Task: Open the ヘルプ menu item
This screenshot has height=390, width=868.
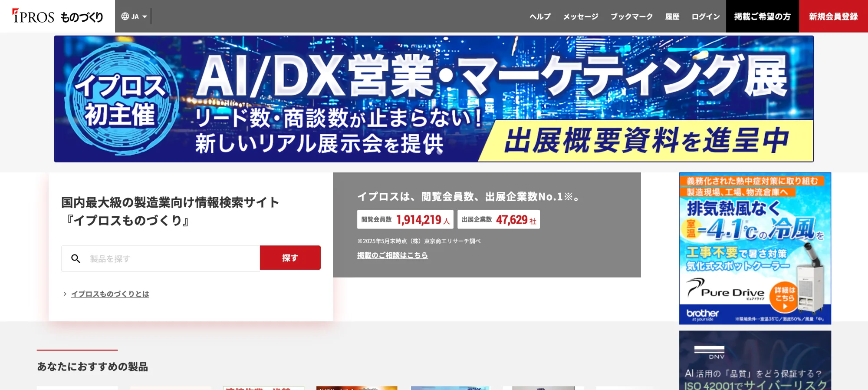Action: [x=540, y=17]
